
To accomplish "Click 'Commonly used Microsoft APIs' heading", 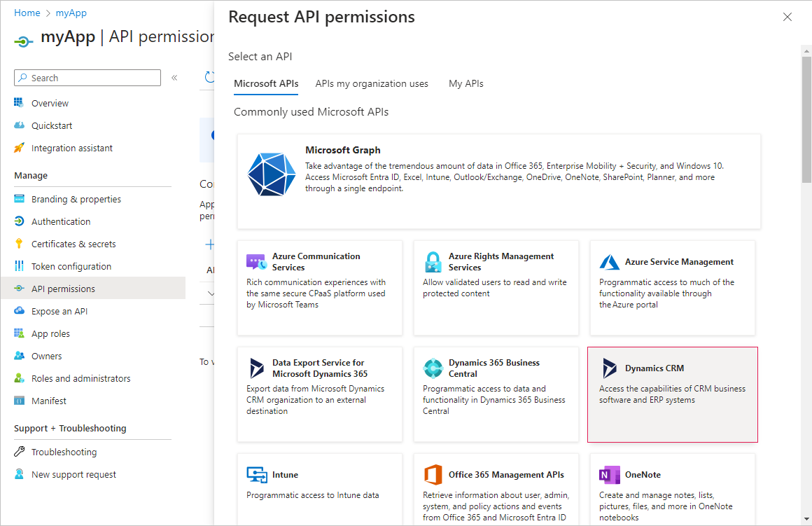I will coord(311,112).
